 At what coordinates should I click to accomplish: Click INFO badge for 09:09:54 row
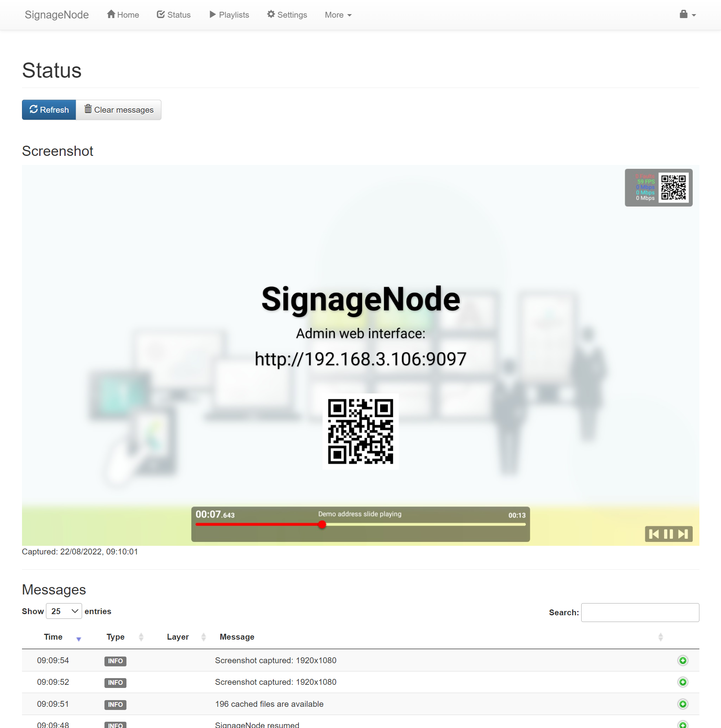[115, 661]
